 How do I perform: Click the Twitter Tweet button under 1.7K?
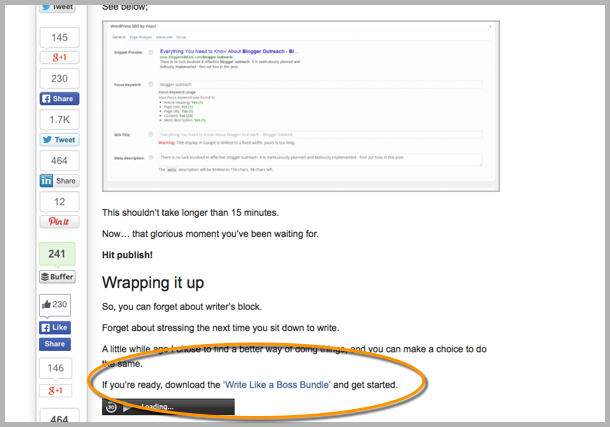point(60,140)
